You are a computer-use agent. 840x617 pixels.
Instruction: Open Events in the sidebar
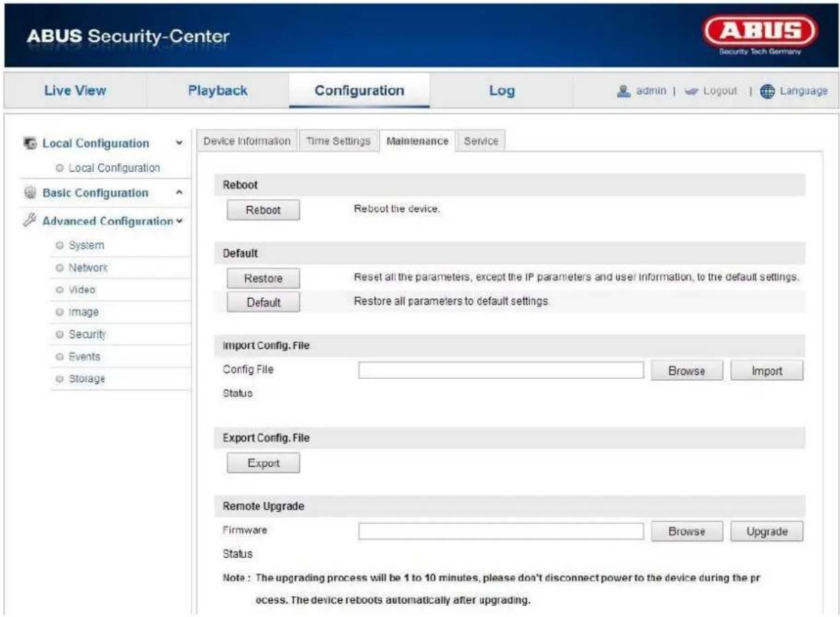click(84, 356)
